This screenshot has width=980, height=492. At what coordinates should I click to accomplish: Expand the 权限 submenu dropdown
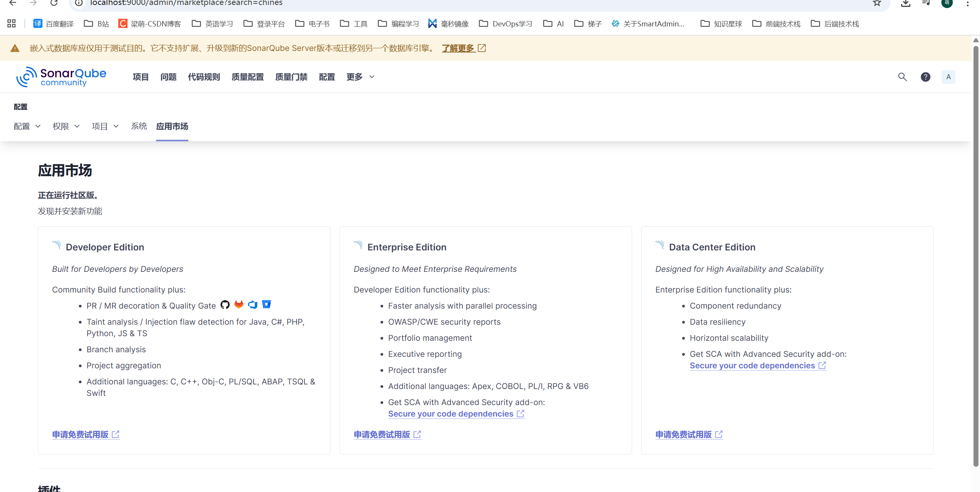click(x=66, y=126)
